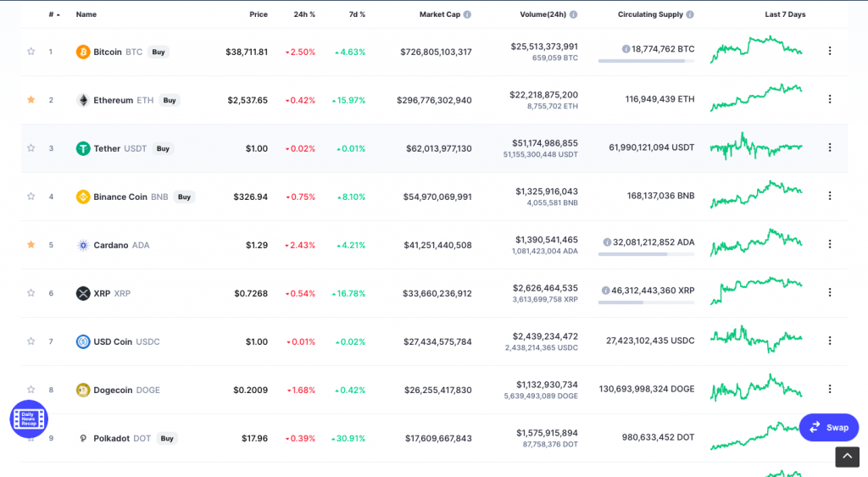868x477 pixels.
Task: Open Polkadot 7-day sparkline chart
Action: tap(755, 435)
